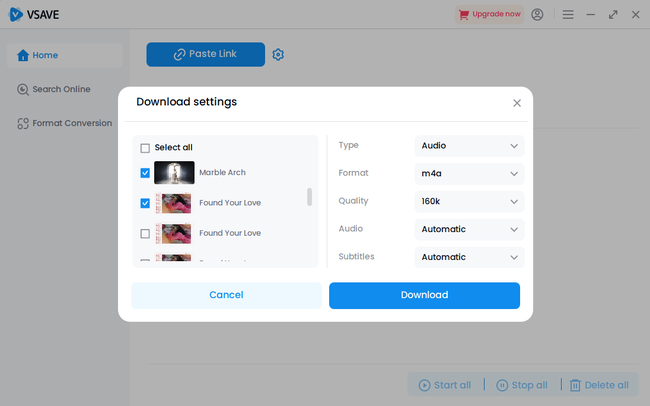This screenshot has height=406, width=650.
Task: Tick the Select all checkbox
Action: [145, 148]
